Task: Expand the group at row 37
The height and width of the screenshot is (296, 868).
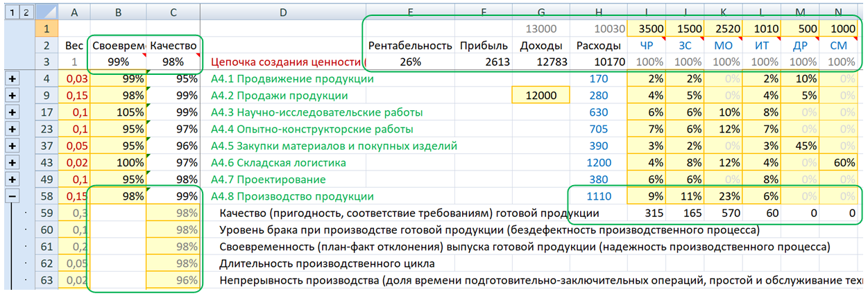Action: pyautogui.click(x=12, y=146)
